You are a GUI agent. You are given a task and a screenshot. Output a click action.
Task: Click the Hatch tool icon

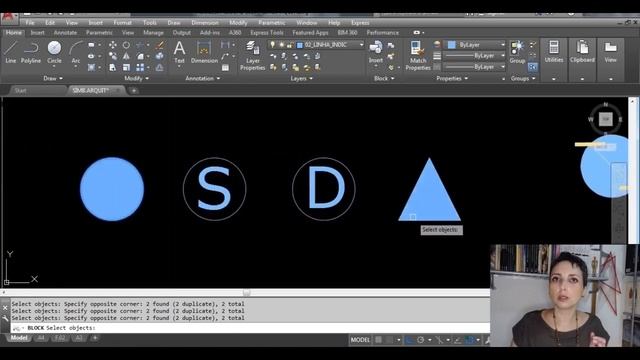(x=91, y=67)
